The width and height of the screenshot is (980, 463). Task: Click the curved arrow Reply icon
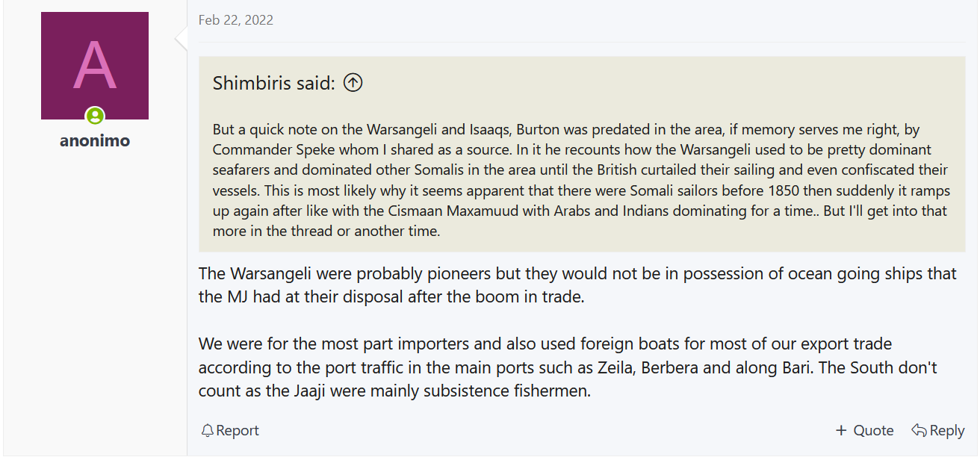tap(919, 431)
